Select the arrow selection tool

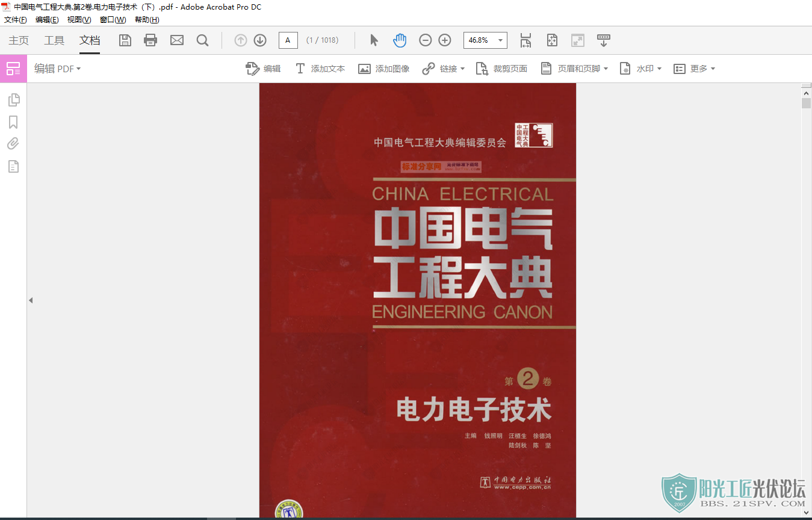tap(374, 40)
